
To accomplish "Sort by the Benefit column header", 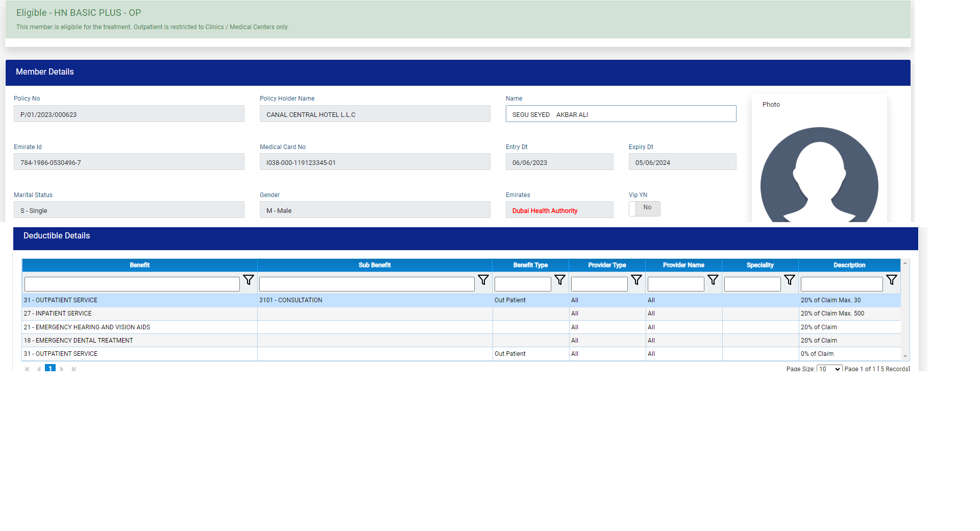I will point(139,265).
